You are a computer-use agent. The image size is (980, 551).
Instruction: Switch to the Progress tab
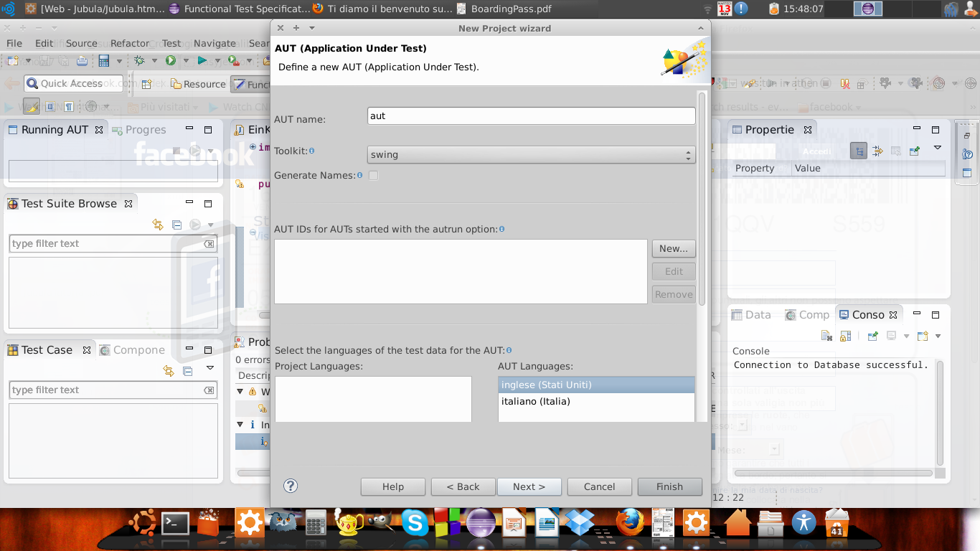pyautogui.click(x=138, y=130)
